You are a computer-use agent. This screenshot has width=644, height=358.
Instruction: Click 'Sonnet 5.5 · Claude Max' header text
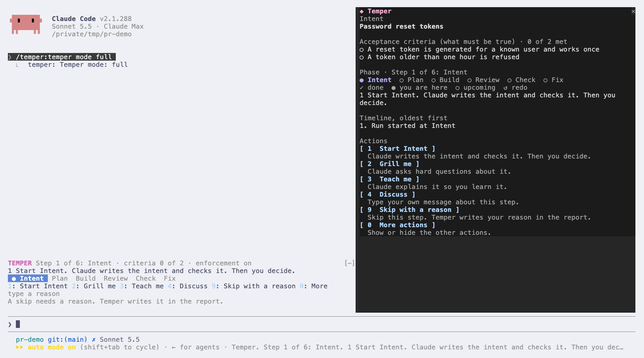click(98, 26)
